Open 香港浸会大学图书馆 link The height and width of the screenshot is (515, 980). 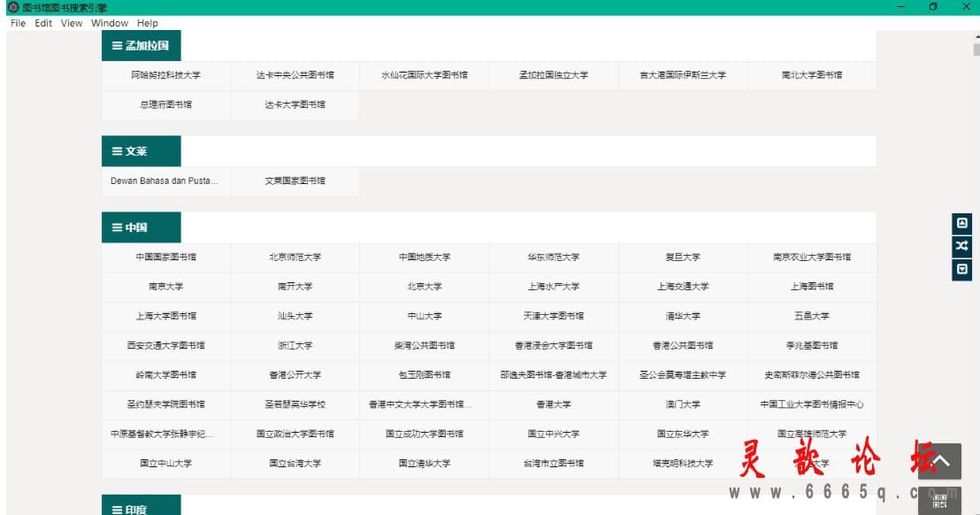554,345
